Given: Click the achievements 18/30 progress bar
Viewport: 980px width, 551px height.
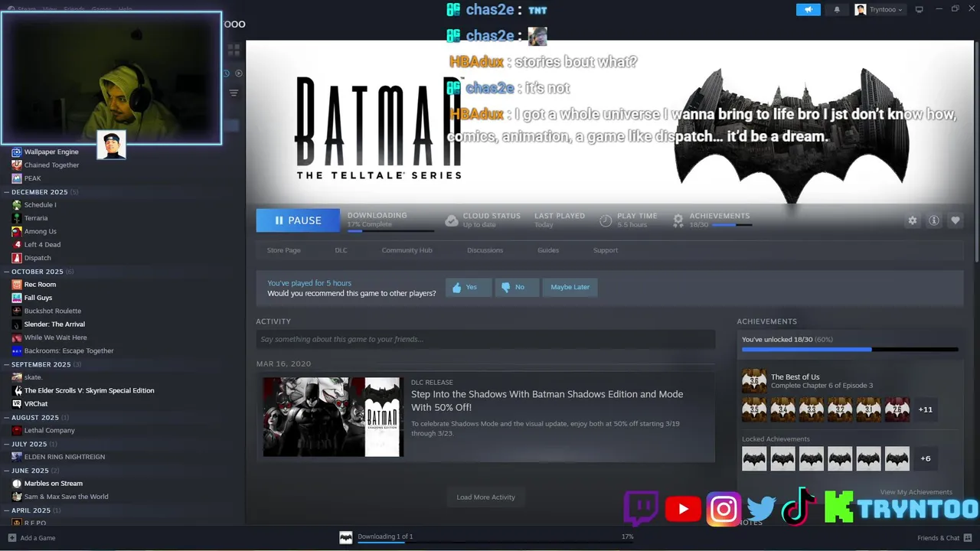Looking at the screenshot, I should coord(850,349).
